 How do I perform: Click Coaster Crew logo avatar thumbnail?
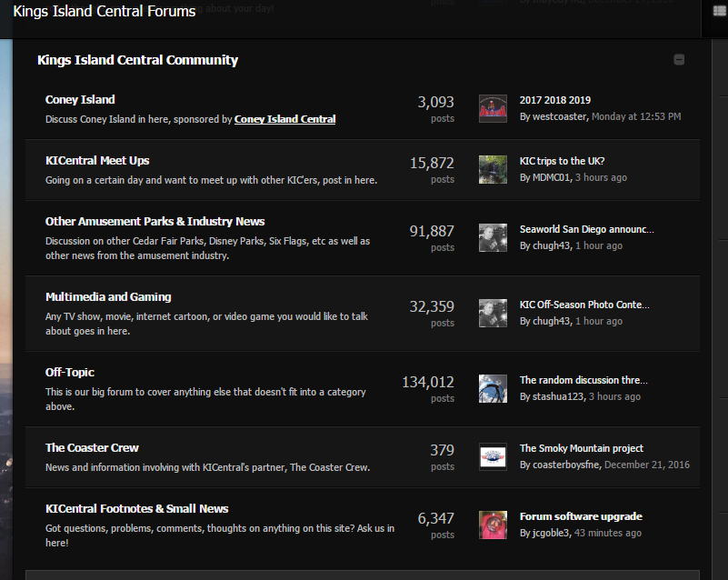click(493, 456)
